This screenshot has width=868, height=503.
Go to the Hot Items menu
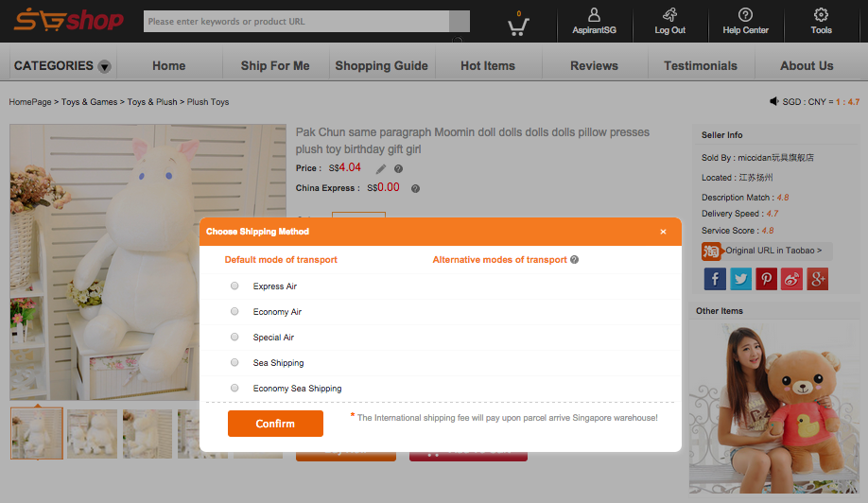coord(488,66)
